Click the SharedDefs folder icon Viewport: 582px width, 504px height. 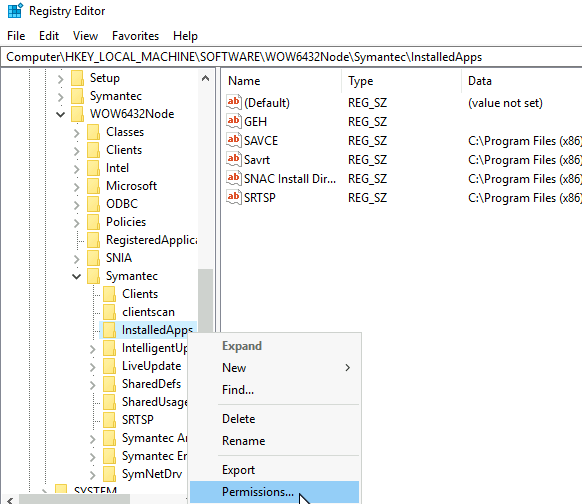[109, 384]
